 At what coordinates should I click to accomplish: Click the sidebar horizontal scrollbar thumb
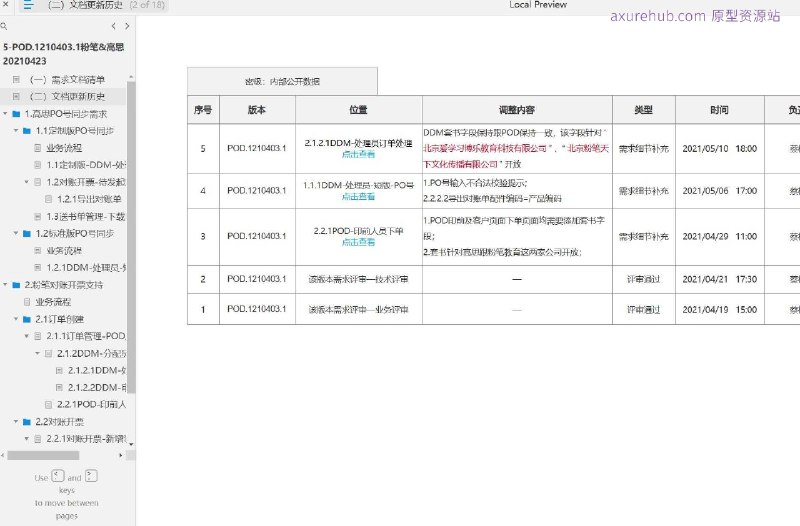43,455
